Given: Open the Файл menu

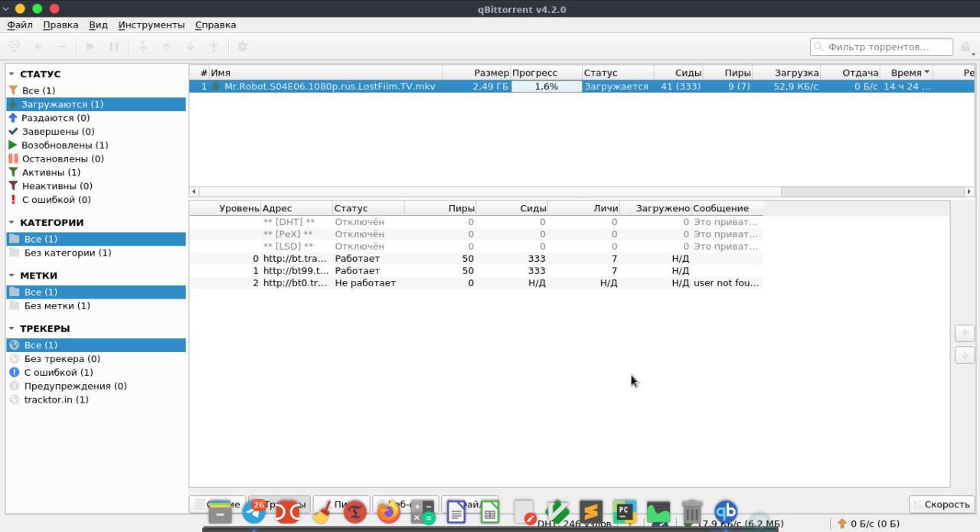Looking at the screenshot, I should (x=19, y=24).
